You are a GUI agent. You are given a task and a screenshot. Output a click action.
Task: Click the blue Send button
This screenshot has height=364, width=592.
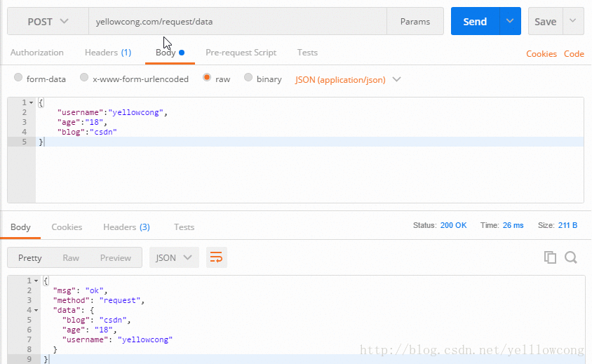(475, 22)
